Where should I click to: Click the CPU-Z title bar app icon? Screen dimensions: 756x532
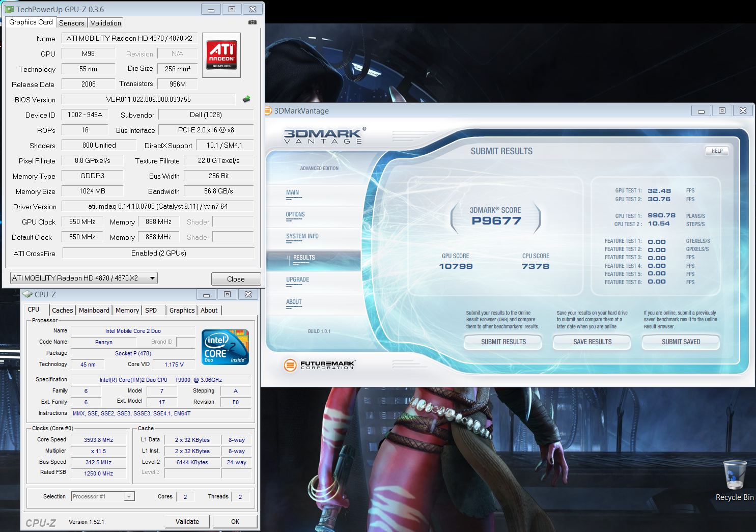point(27,294)
